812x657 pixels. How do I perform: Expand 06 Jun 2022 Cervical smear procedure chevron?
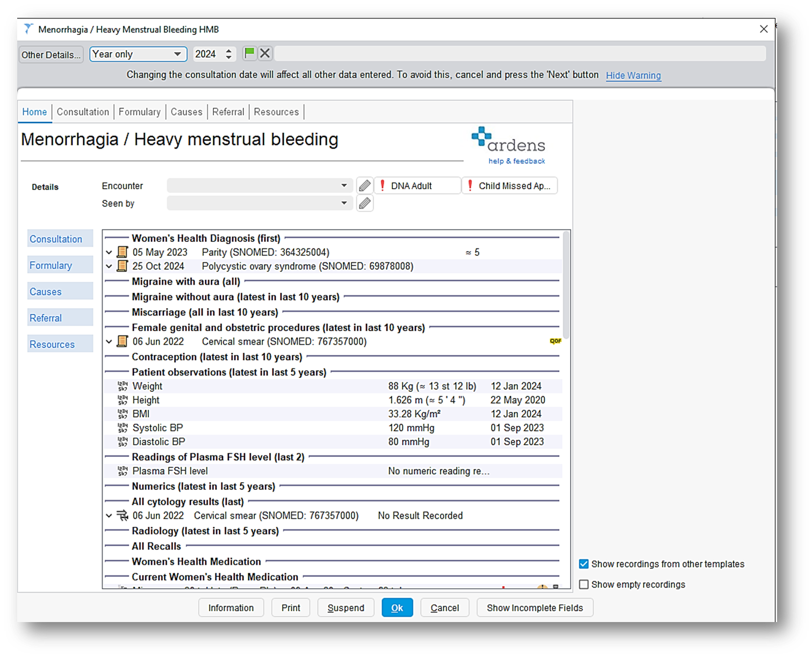109,341
